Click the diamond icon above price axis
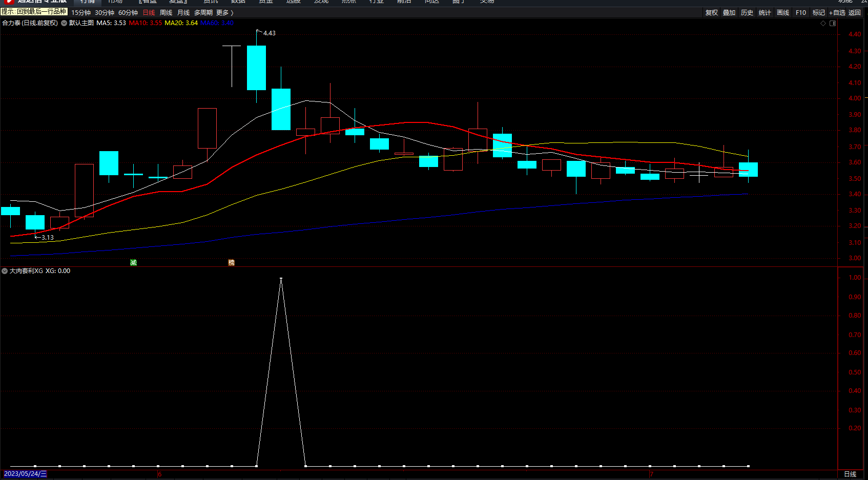 point(823,23)
